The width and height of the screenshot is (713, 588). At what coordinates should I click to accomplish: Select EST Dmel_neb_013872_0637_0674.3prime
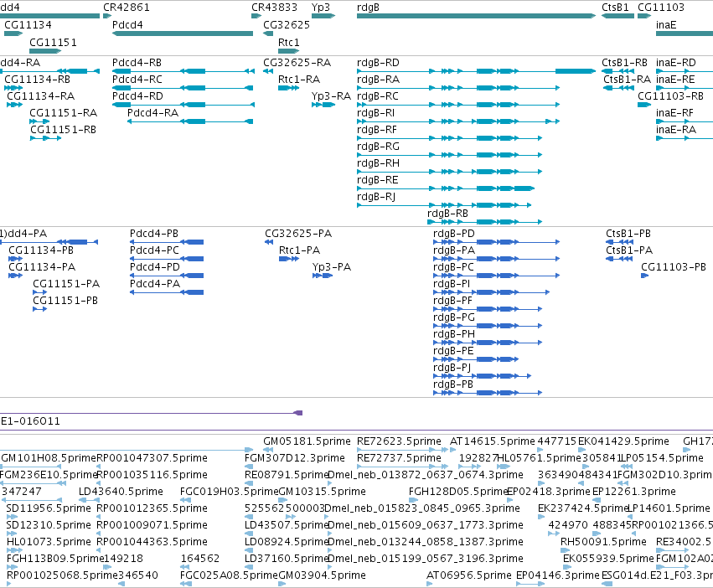(425, 475)
